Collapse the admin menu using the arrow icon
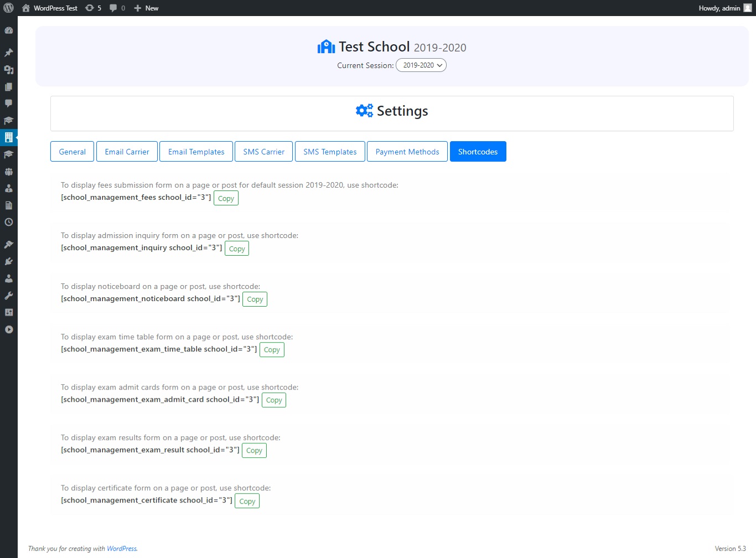Screen dimensions: 756x558 pyautogui.click(x=8, y=329)
